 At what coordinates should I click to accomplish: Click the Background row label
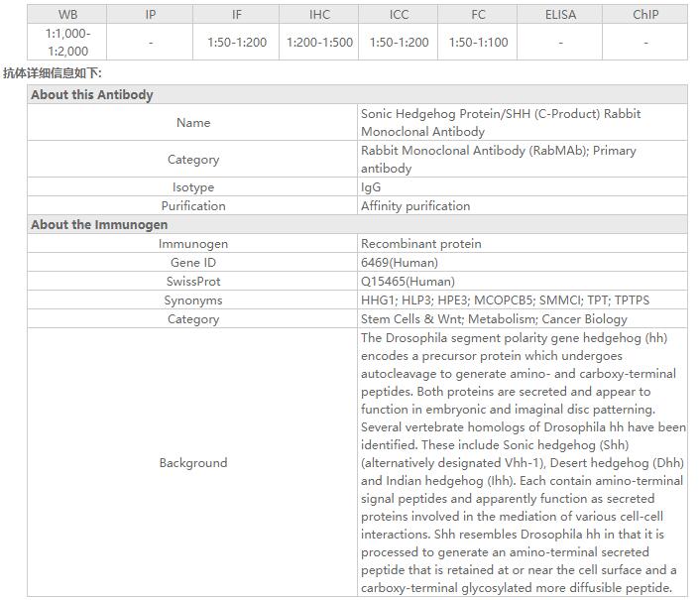point(193,463)
